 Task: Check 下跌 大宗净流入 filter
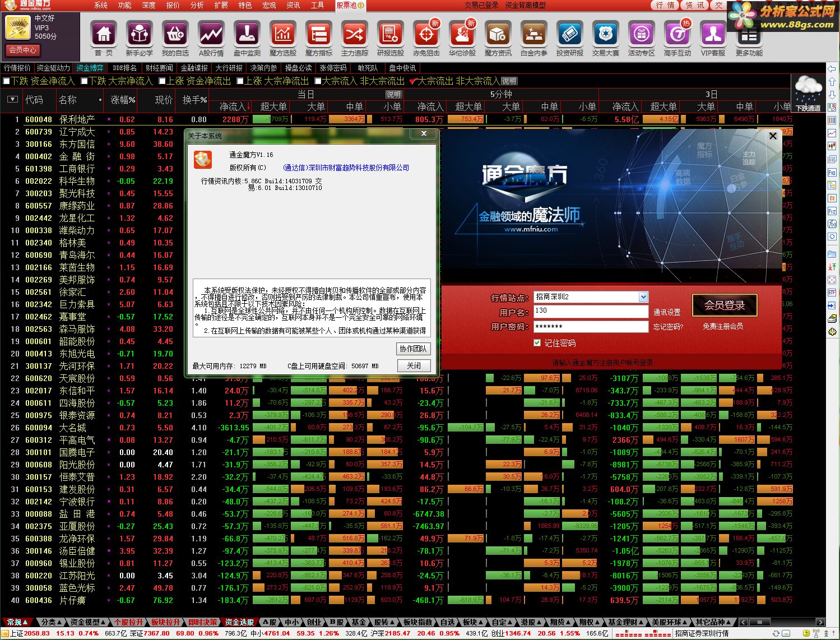point(84,81)
